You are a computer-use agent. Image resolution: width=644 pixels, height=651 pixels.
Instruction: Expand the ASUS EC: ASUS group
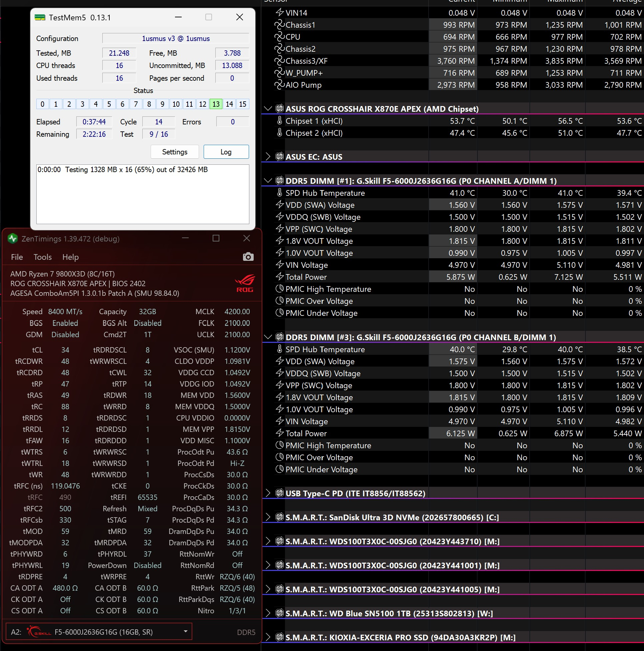tap(268, 157)
